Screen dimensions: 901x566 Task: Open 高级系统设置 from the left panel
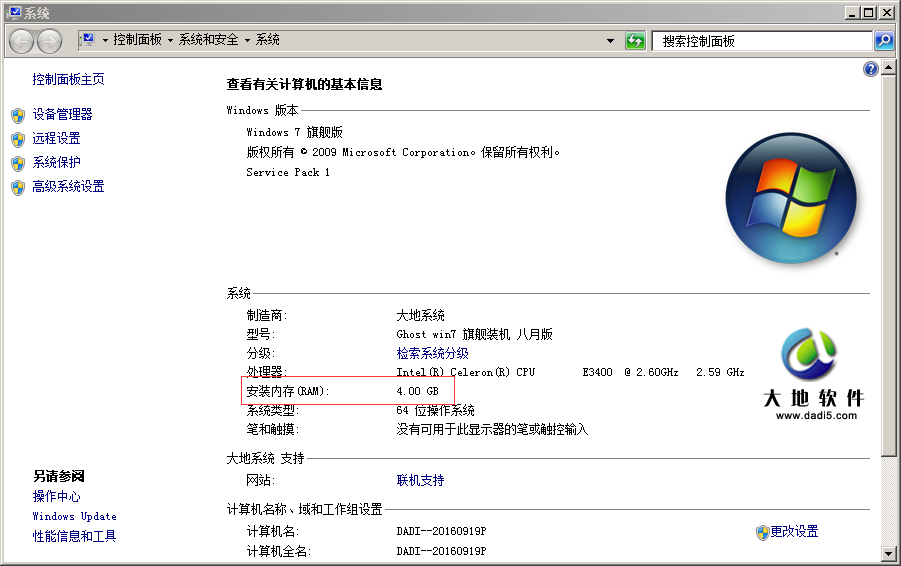(x=68, y=187)
